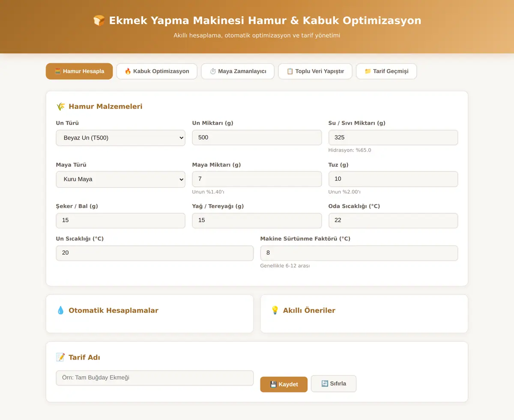Focus the Makine Sürtünme Faktörü field

359,253
